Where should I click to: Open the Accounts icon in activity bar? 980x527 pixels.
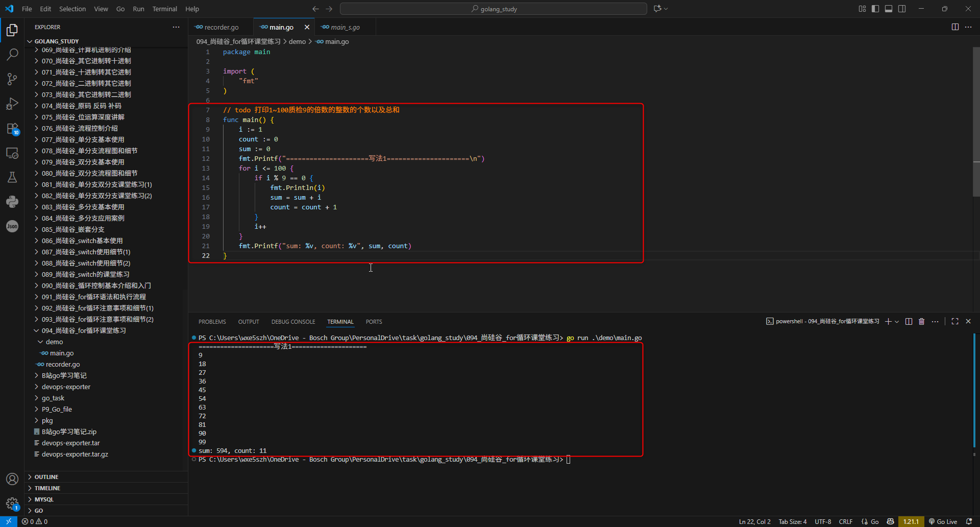(x=12, y=479)
